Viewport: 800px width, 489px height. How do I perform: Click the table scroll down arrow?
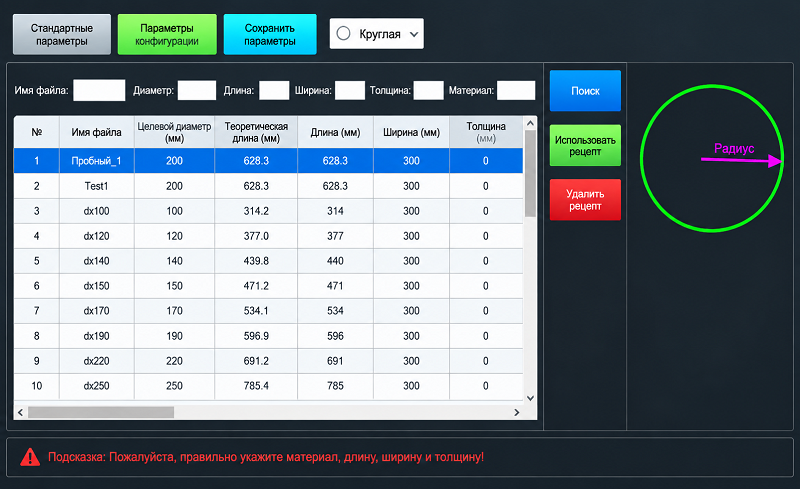(x=530, y=398)
